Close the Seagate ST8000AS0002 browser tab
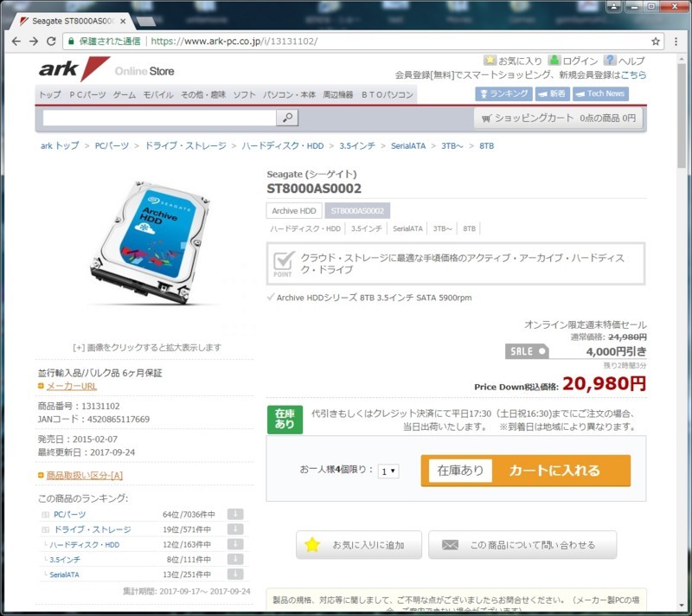 (123, 21)
